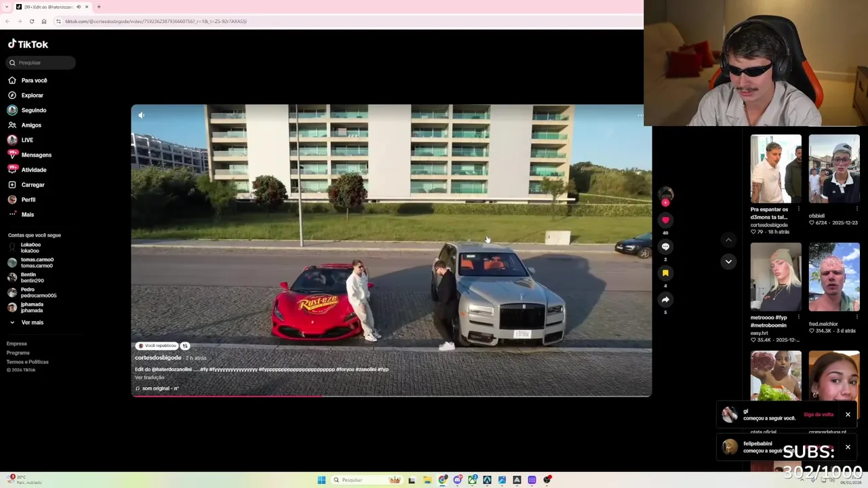Open the video three-dot options menu
This screenshot has width=868, height=488.
point(640,115)
